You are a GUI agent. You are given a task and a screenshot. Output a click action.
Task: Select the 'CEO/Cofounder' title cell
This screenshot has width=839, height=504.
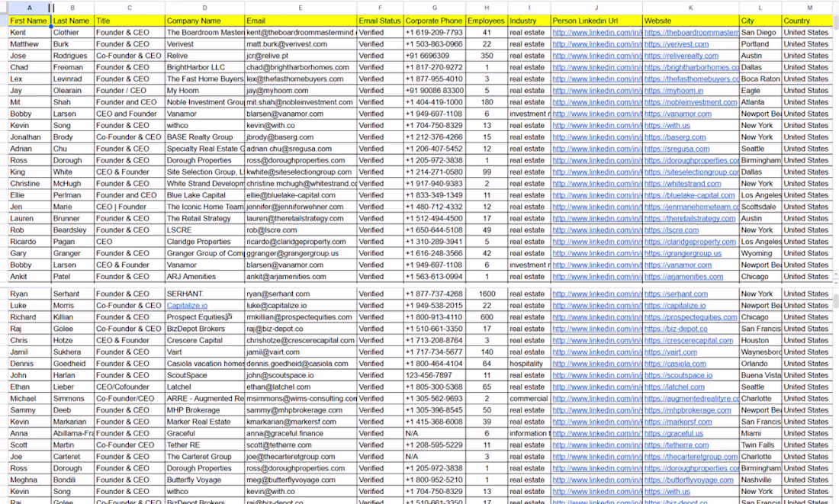(130, 387)
